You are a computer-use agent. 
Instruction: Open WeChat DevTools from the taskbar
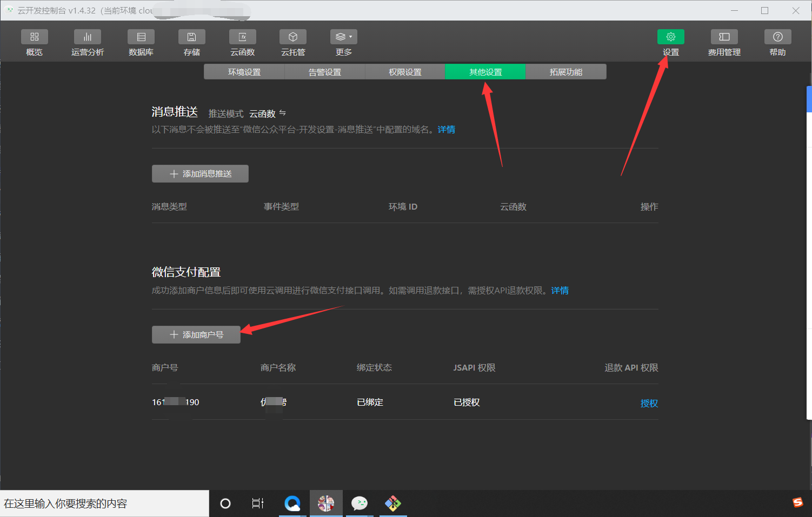point(359,503)
